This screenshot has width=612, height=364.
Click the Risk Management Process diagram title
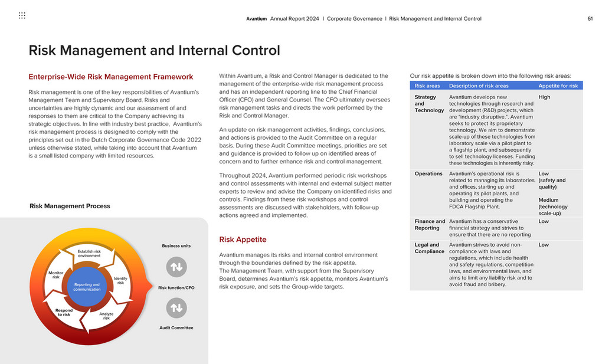click(70, 206)
